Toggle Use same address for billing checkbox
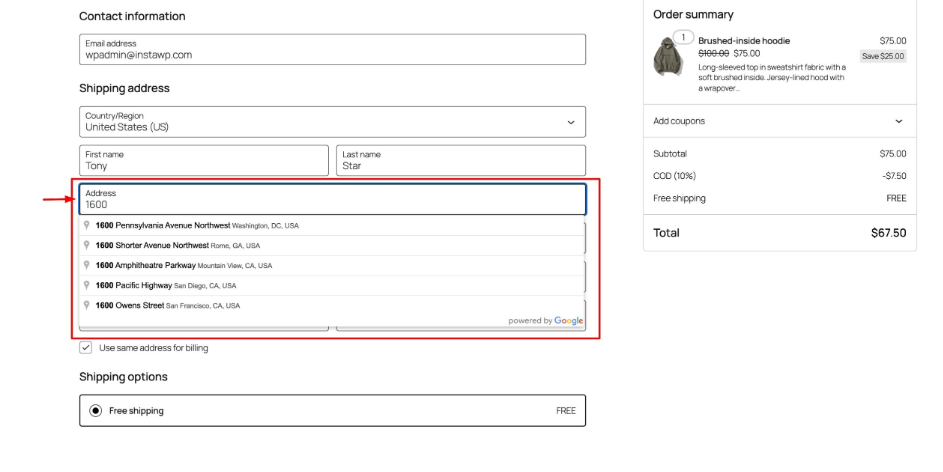Viewport: 943px width, 472px height. coord(86,348)
